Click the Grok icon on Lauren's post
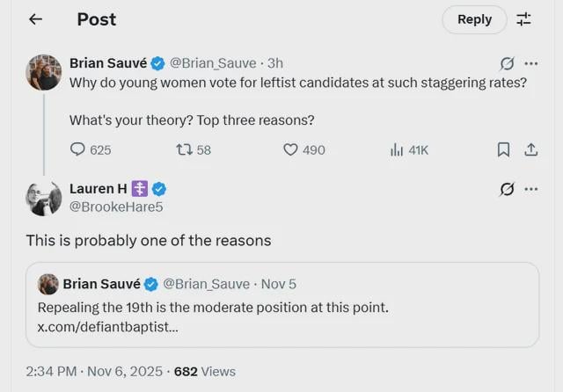Screen dimensions: 563x392 (507, 189)
